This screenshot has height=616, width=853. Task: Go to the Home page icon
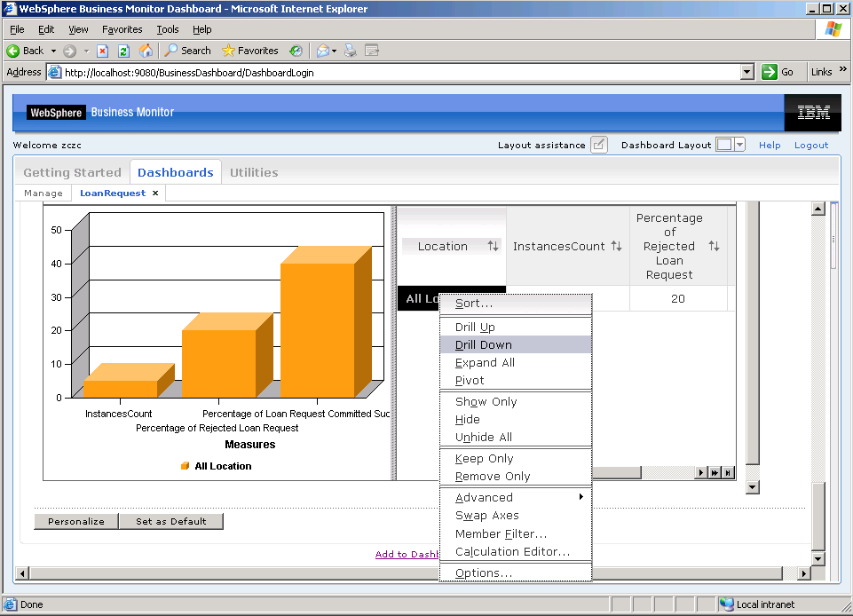point(146,51)
